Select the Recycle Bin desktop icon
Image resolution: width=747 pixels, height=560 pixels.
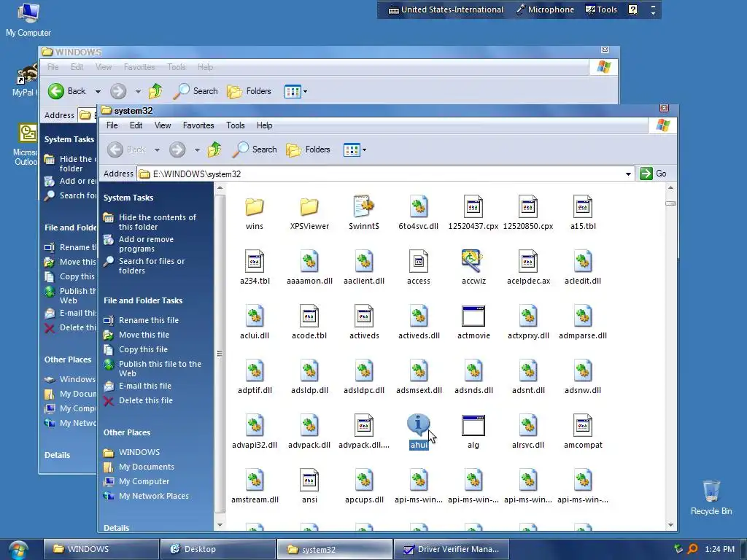[x=711, y=498]
